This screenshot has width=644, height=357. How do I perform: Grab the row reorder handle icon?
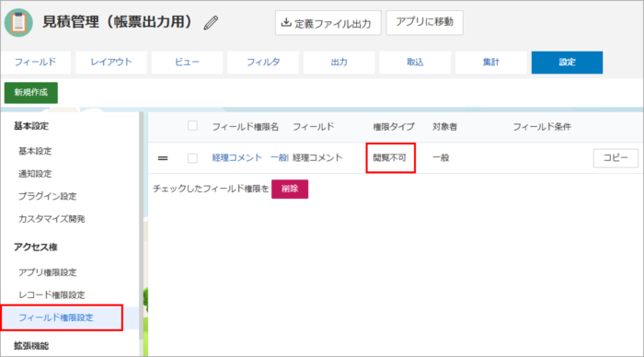[x=163, y=158]
